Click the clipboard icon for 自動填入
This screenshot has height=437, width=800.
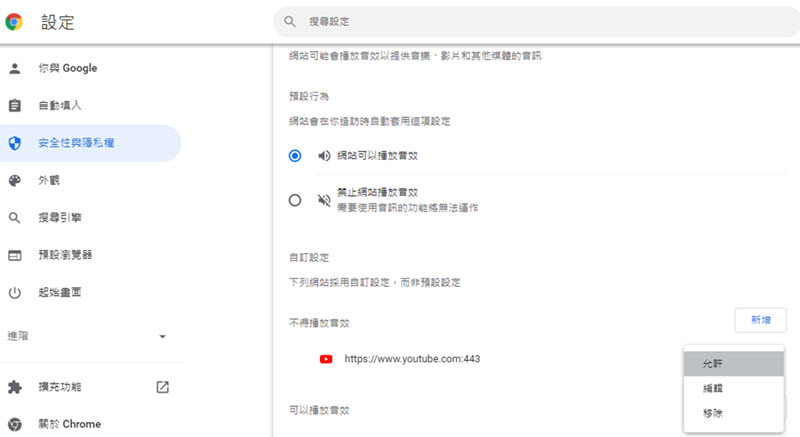(15, 106)
